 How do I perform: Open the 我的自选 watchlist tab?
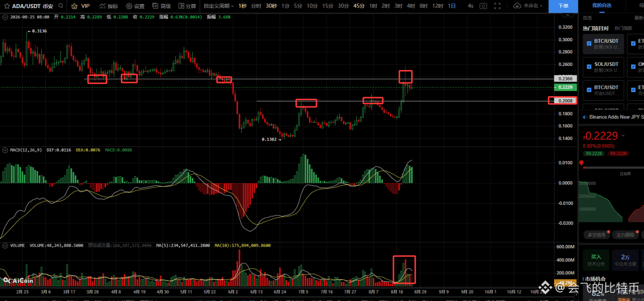click(602, 5)
